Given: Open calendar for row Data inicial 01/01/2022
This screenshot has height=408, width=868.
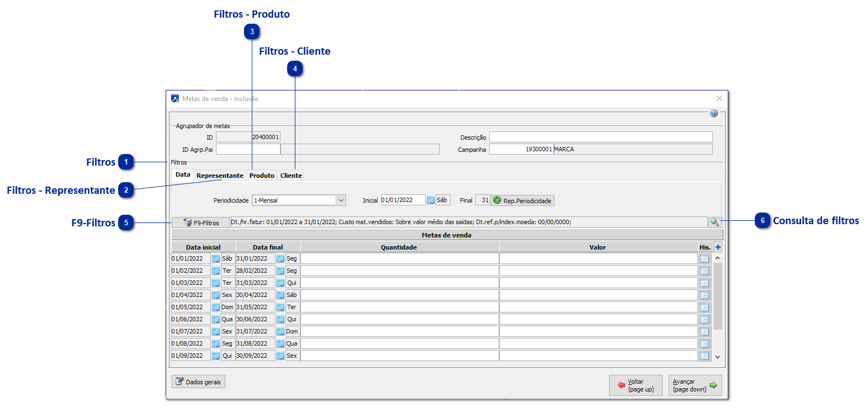Looking at the screenshot, I should pos(216,258).
